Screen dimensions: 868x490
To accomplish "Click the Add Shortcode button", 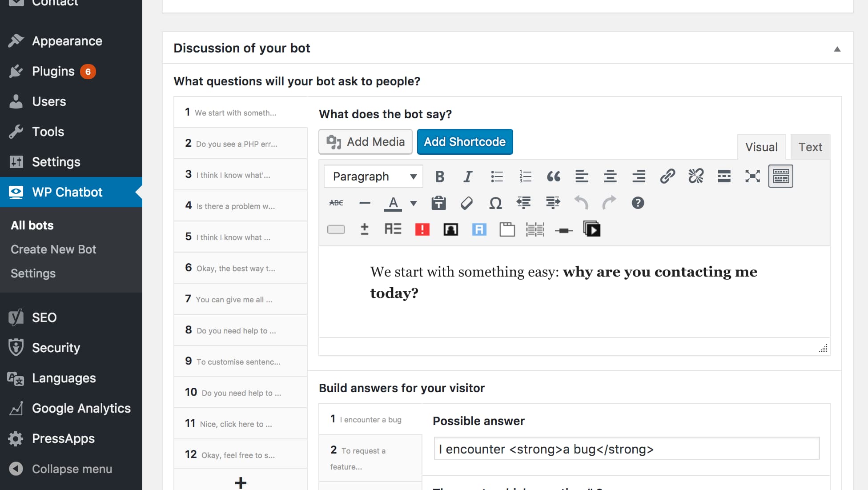I will click(x=464, y=141).
